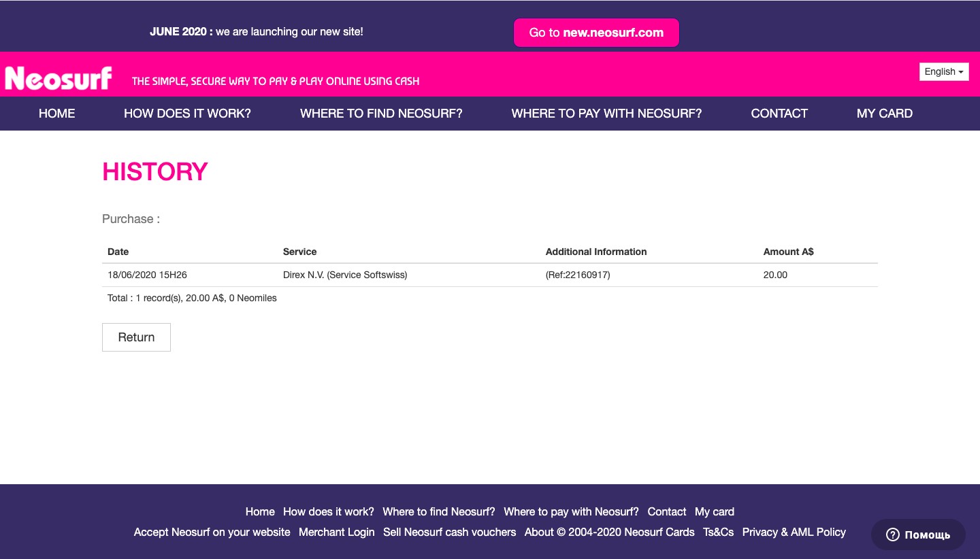Viewport: 980px width, 559px height.
Task: Click the footer My card link
Action: tap(715, 511)
